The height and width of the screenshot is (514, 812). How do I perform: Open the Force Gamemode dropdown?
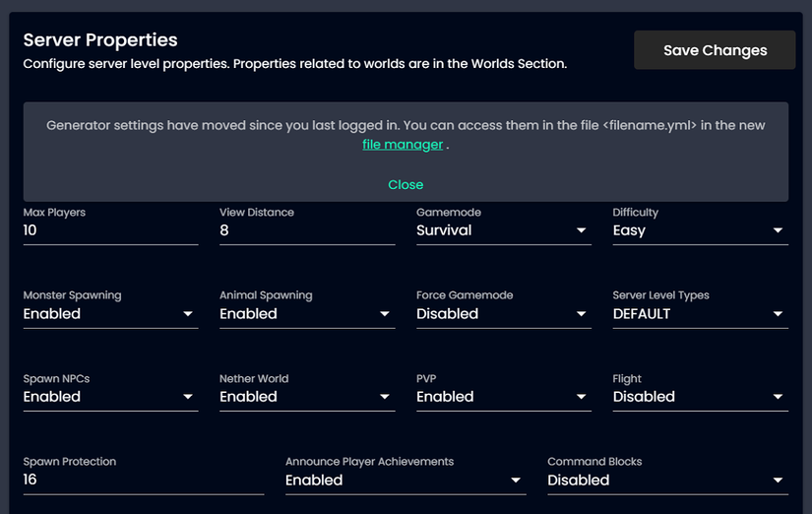[x=503, y=314]
